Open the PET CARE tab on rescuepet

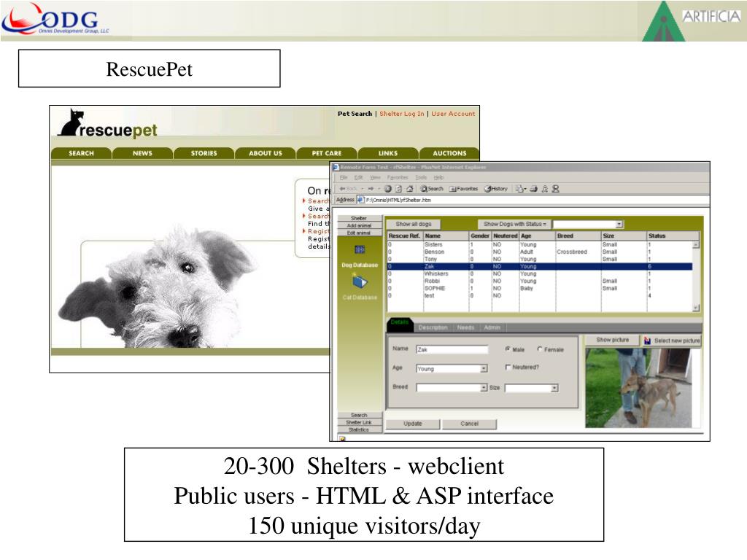pyautogui.click(x=327, y=153)
